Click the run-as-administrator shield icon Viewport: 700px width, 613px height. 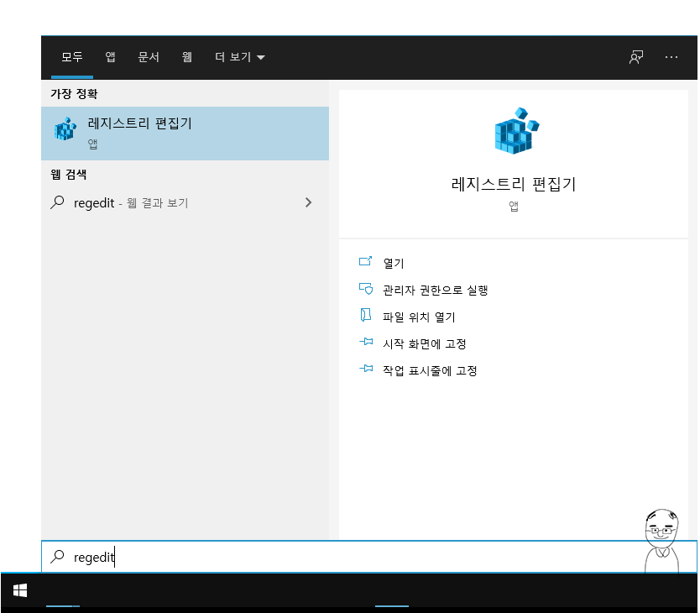click(366, 289)
